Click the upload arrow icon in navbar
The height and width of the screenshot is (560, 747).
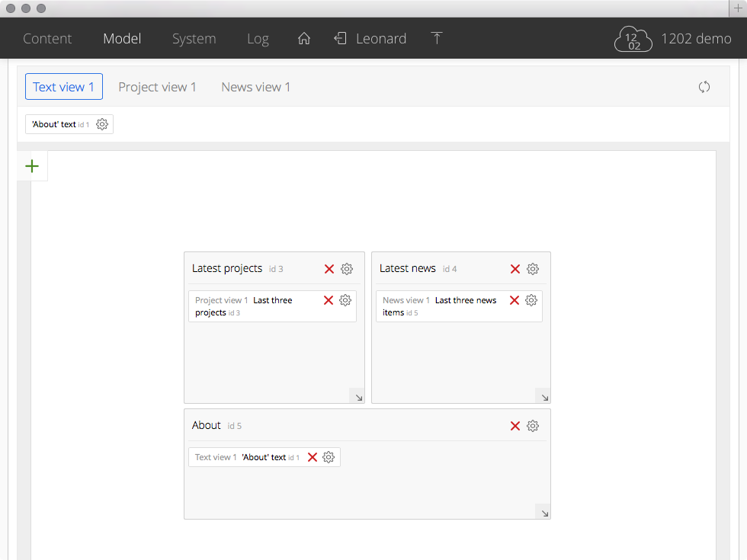437,39
